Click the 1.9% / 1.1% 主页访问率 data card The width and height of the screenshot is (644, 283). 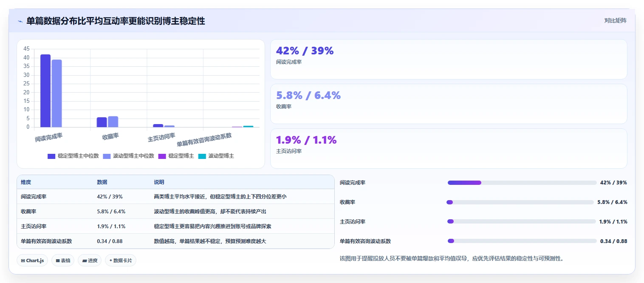pyautogui.click(x=449, y=149)
